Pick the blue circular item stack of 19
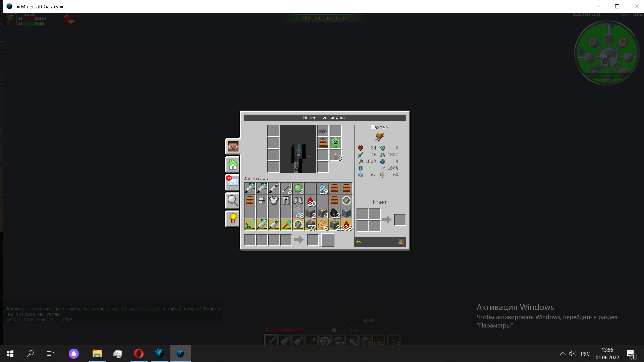The image size is (644, 362). (x=322, y=188)
